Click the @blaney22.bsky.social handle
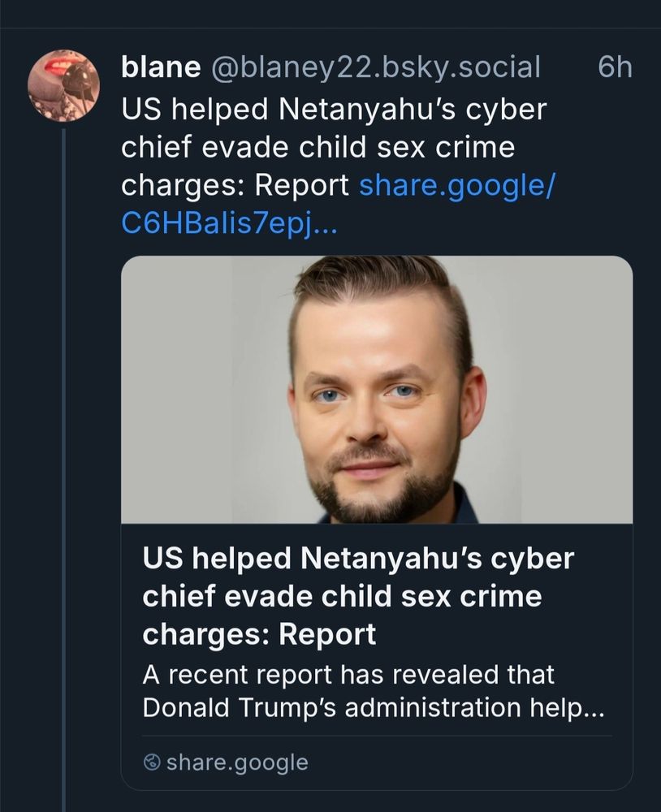Screen dimensions: 661x812 [375, 67]
